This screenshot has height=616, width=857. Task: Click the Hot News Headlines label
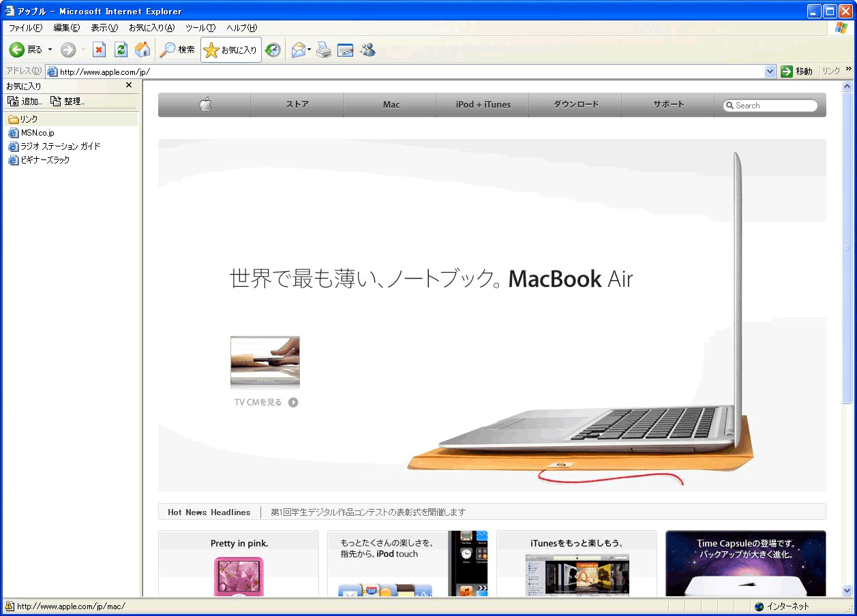(x=209, y=512)
